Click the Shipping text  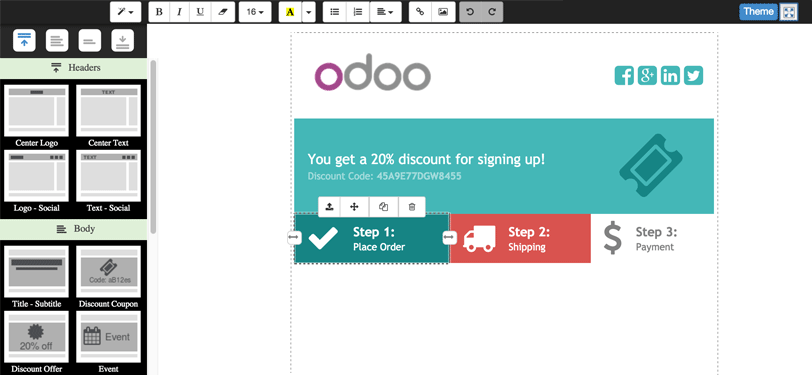tap(527, 247)
